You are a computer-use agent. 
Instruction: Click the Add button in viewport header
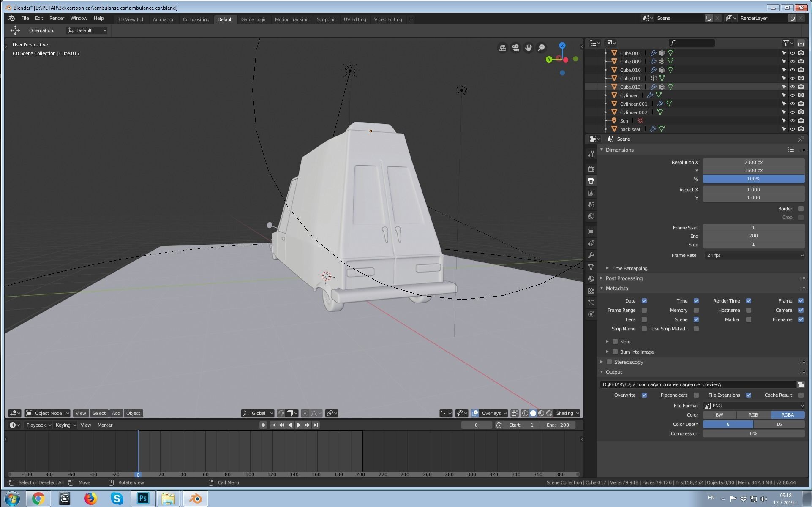tap(116, 413)
